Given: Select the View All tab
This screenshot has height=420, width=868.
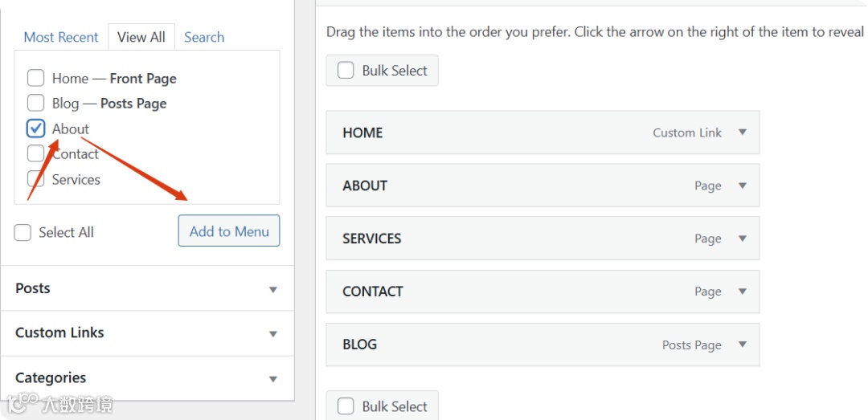Looking at the screenshot, I should tap(141, 37).
